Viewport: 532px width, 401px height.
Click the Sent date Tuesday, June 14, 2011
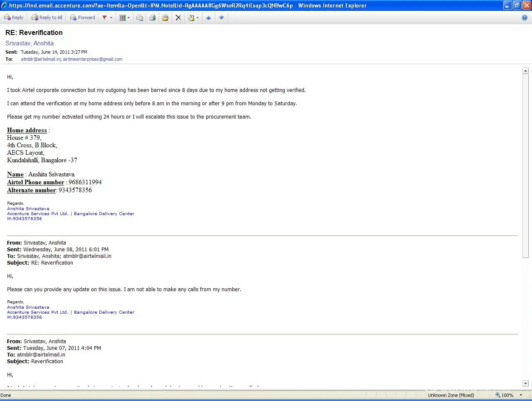click(54, 52)
